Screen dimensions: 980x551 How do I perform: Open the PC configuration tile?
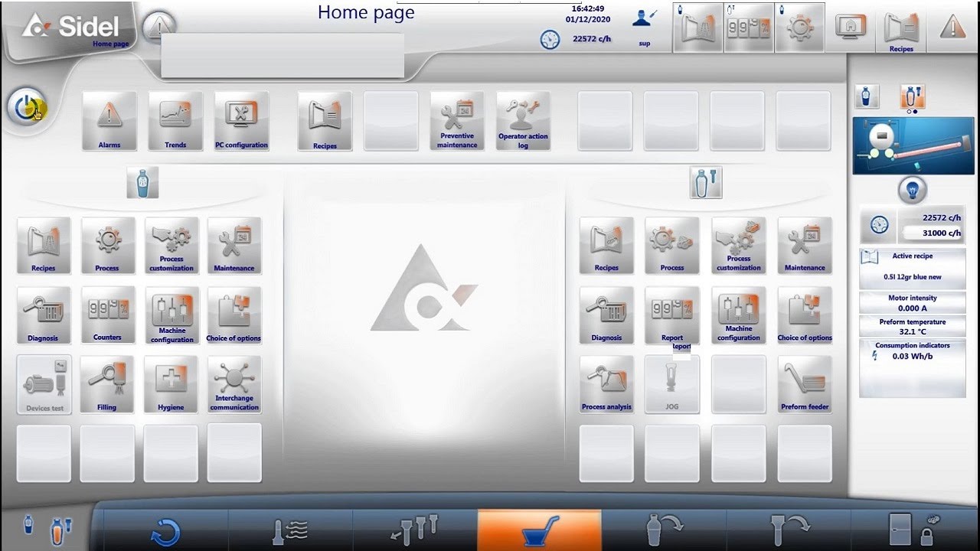241,121
